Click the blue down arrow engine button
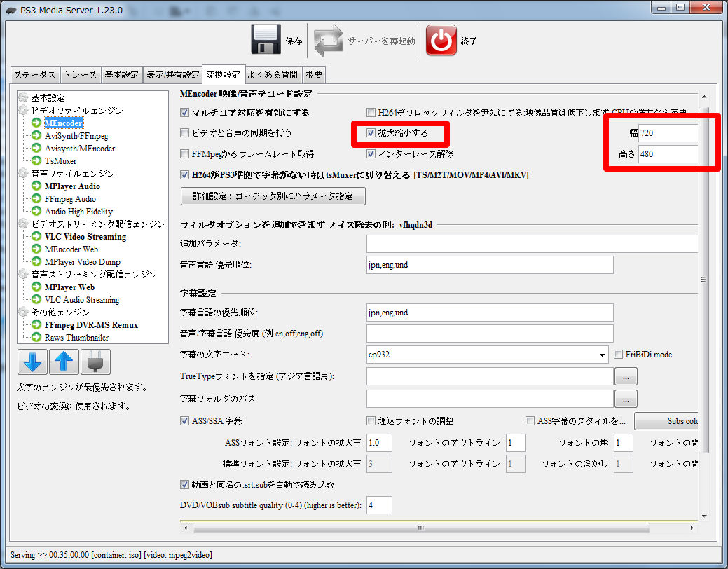 click(32, 362)
